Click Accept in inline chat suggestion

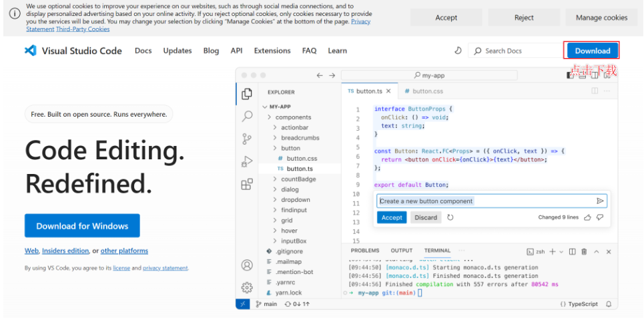(392, 217)
